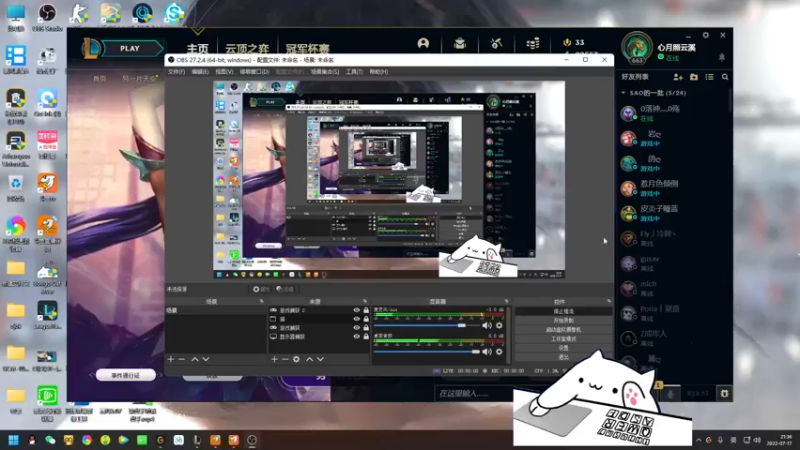Open the crafting hammer icon in League client
This screenshot has width=800, height=450.
(496, 43)
